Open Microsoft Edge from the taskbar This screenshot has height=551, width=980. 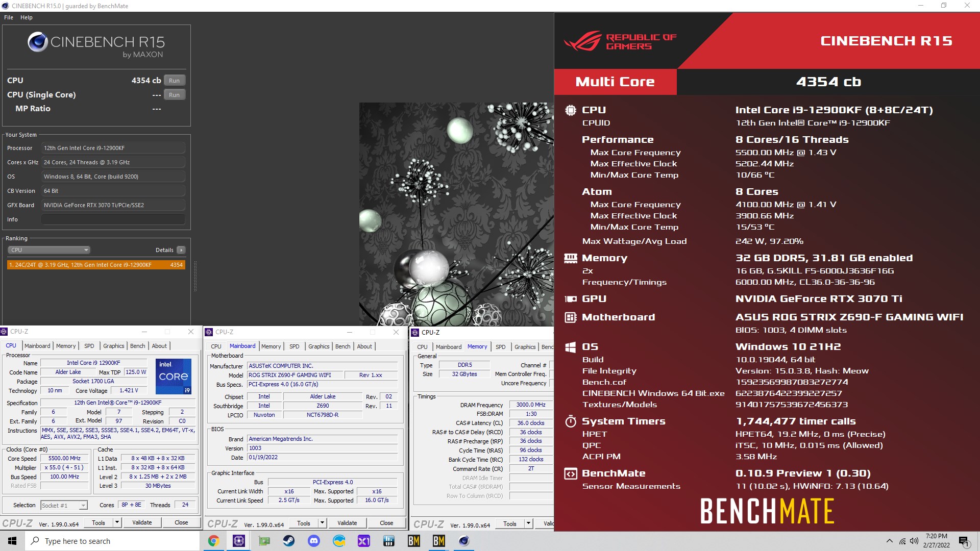click(339, 541)
